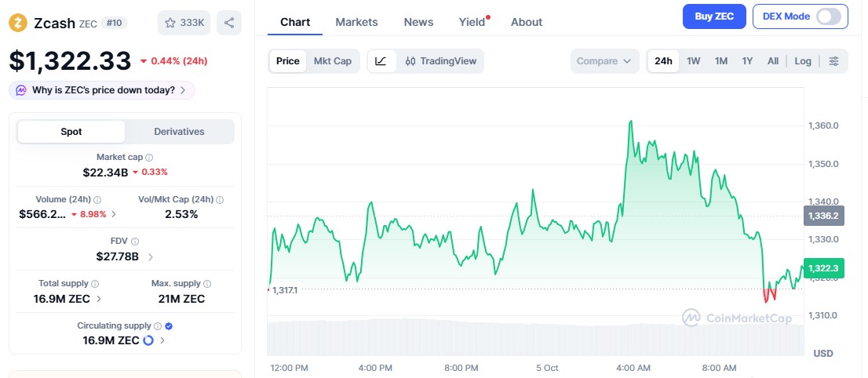
Task: Add Zcash to watchlist via star button
Action: click(x=184, y=23)
